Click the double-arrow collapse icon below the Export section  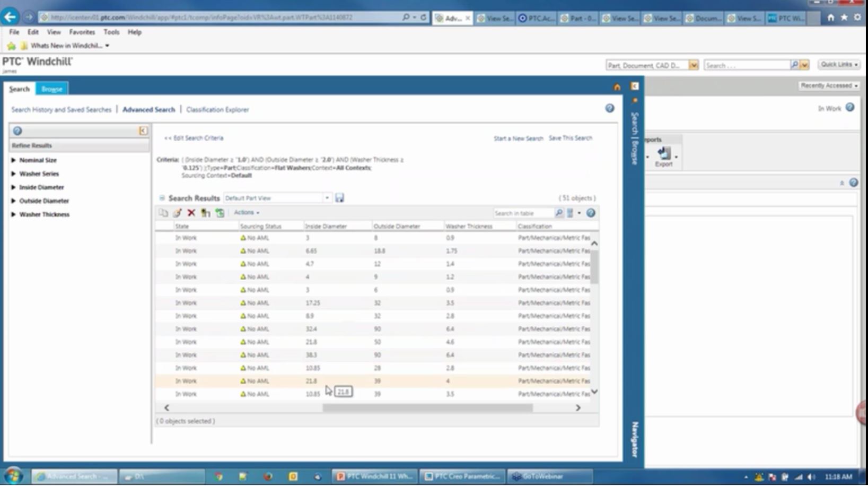[x=841, y=183]
